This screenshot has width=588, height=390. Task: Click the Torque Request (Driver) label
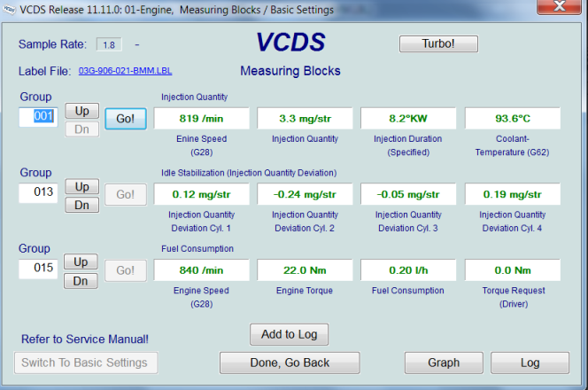[x=514, y=297]
